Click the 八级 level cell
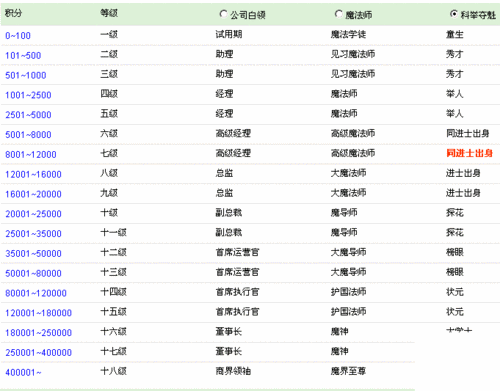Image resolution: width=500 pixels, height=391 pixels. click(109, 173)
